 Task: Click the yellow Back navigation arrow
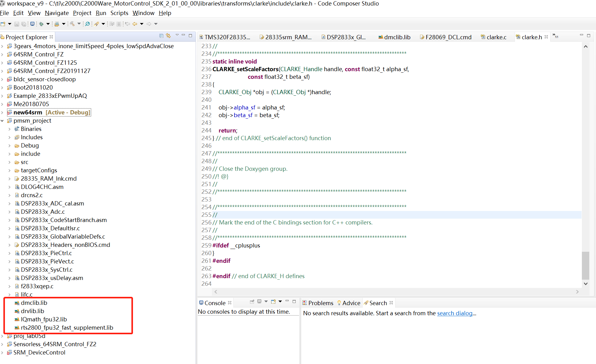pos(135,24)
